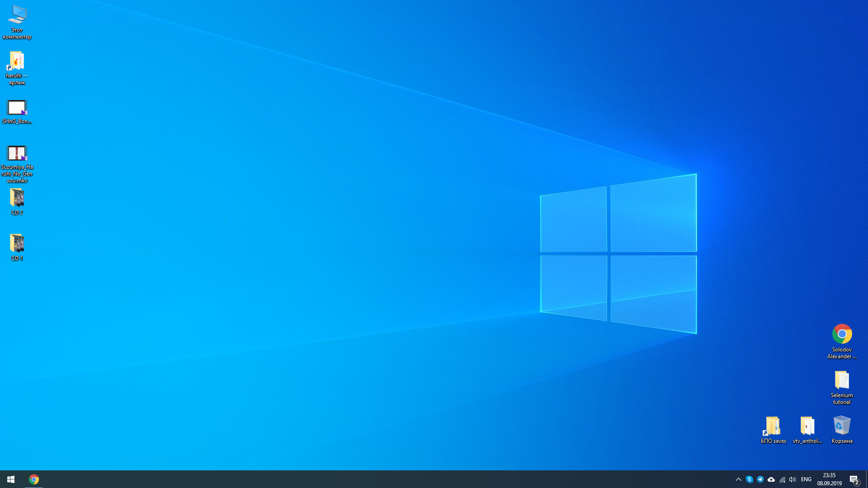This screenshot has height=488, width=868.
Task: Expand the hidden tray icons chevron
Action: [x=739, y=479]
